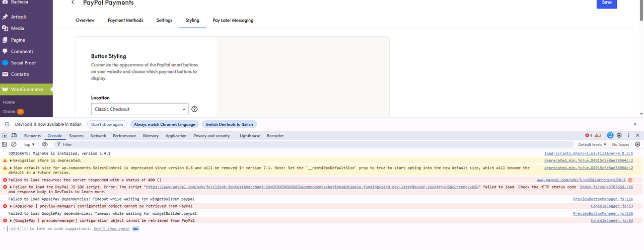
Task: Clear the console with the circle-slash icon
Action: (14, 144)
